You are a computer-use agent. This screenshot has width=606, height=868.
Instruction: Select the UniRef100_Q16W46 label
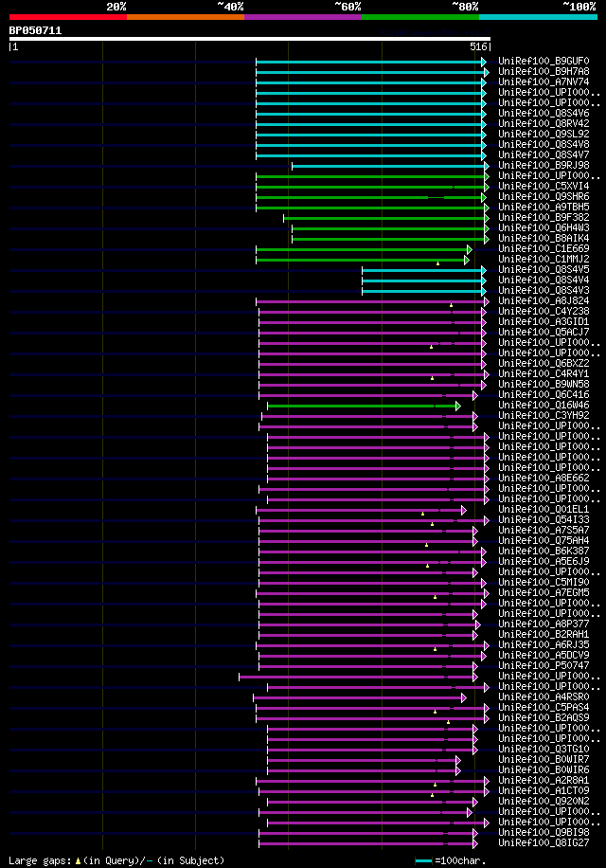[544, 405]
